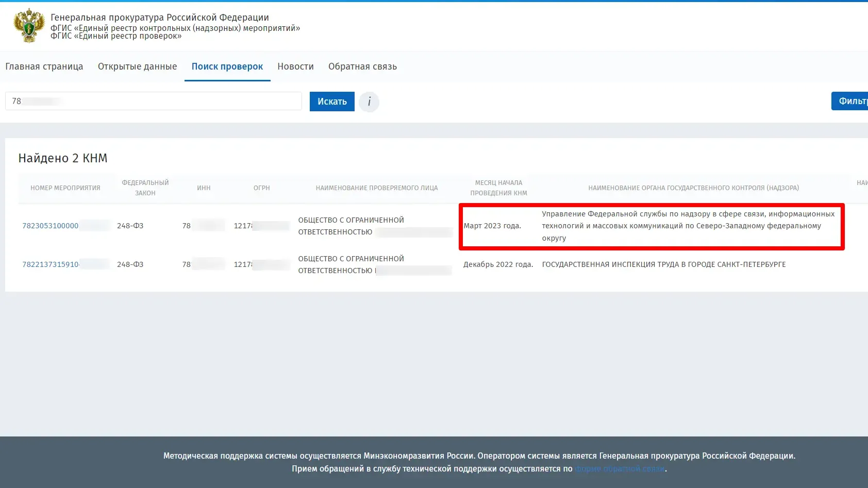Image resolution: width=868 pixels, height=488 pixels.
Task: Open inspection number 7822137315910 link
Action: (x=51, y=264)
